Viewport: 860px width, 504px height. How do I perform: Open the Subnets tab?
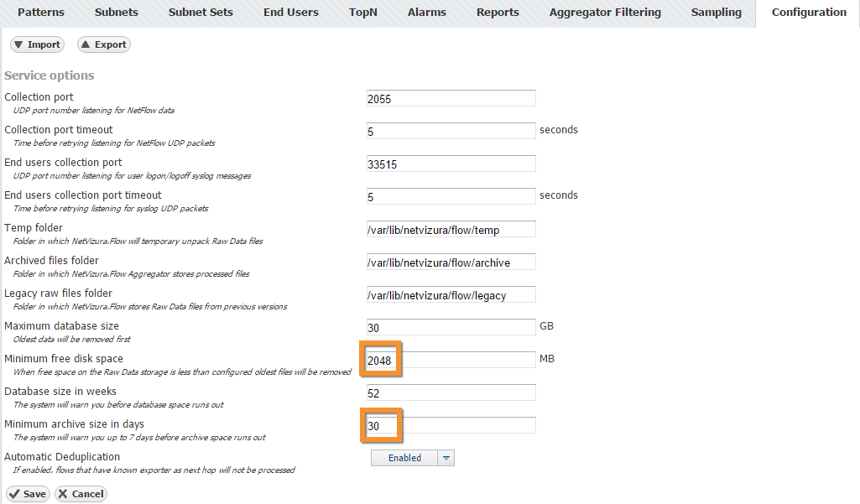117,13
